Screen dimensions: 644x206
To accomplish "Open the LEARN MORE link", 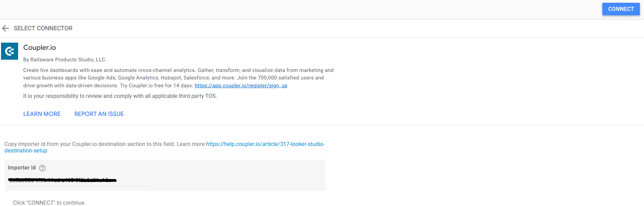I will [42, 114].
